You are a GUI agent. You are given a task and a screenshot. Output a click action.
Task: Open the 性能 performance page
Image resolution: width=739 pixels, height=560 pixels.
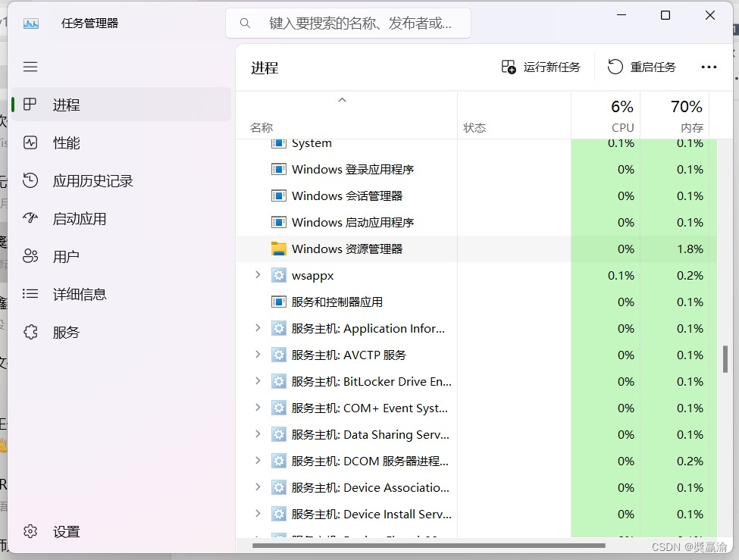click(x=121, y=142)
